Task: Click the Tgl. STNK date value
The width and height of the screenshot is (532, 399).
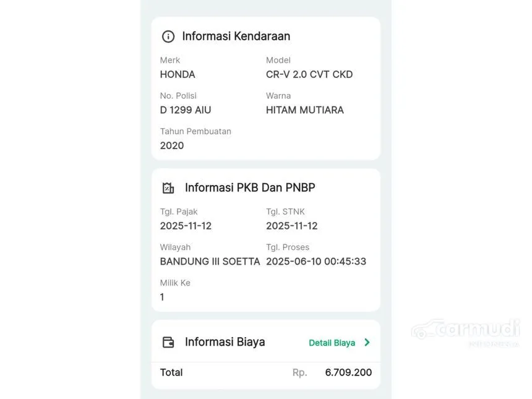Action: (292, 226)
